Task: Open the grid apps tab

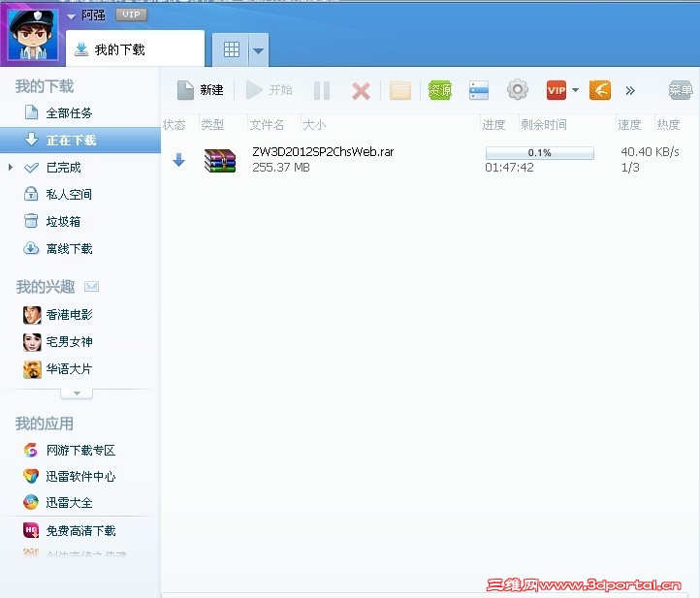Action: (x=232, y=49)
